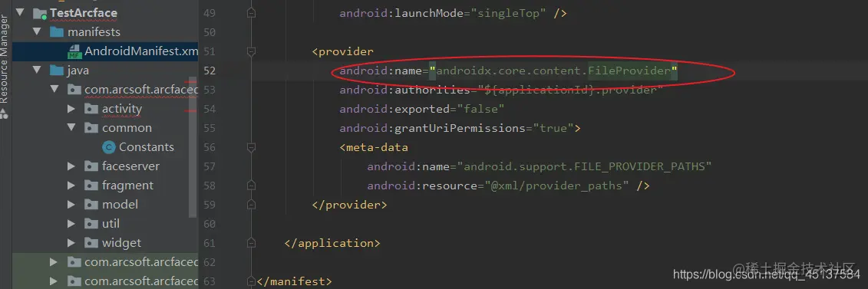The image size is (868, 289).
Task: Click the closing </application> tag
Action: pos(332,243)
